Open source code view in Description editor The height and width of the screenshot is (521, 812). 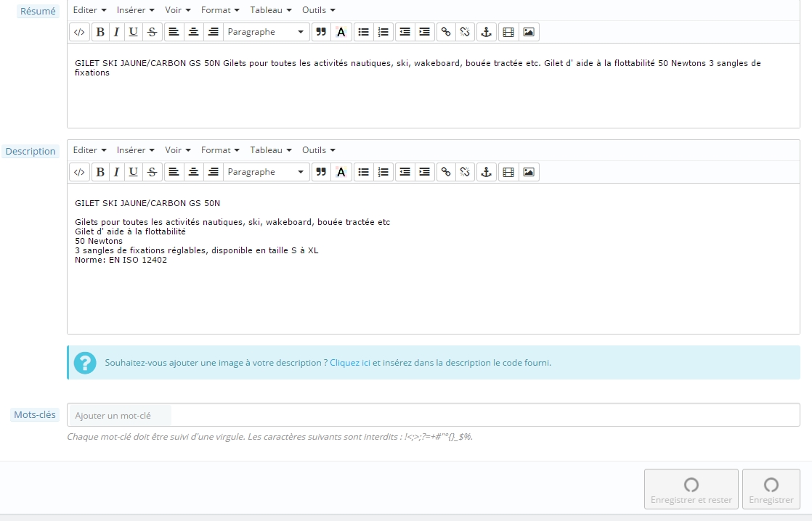click(x=79, y=172)
